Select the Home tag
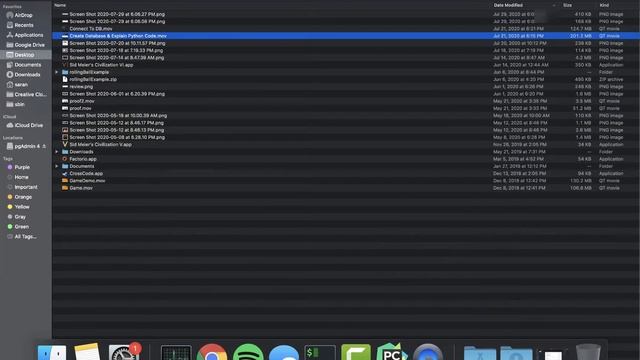Image resolution: width=640 pixels, height=360 pixels. coord(21,177)
